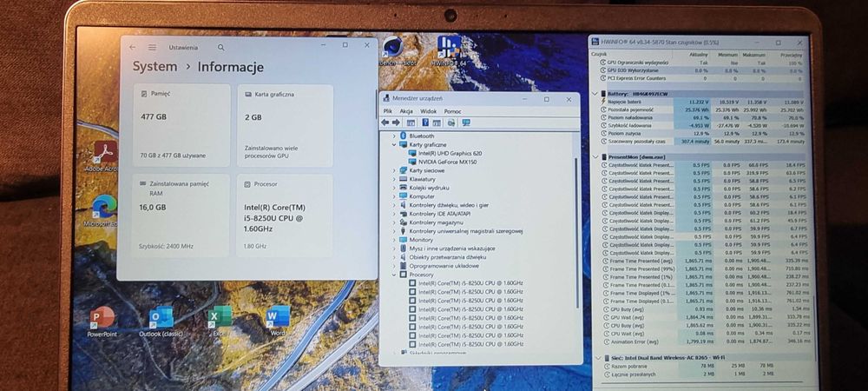
Task: Select the Pozostała pojemność sensor row
Action: coord(701,109)
